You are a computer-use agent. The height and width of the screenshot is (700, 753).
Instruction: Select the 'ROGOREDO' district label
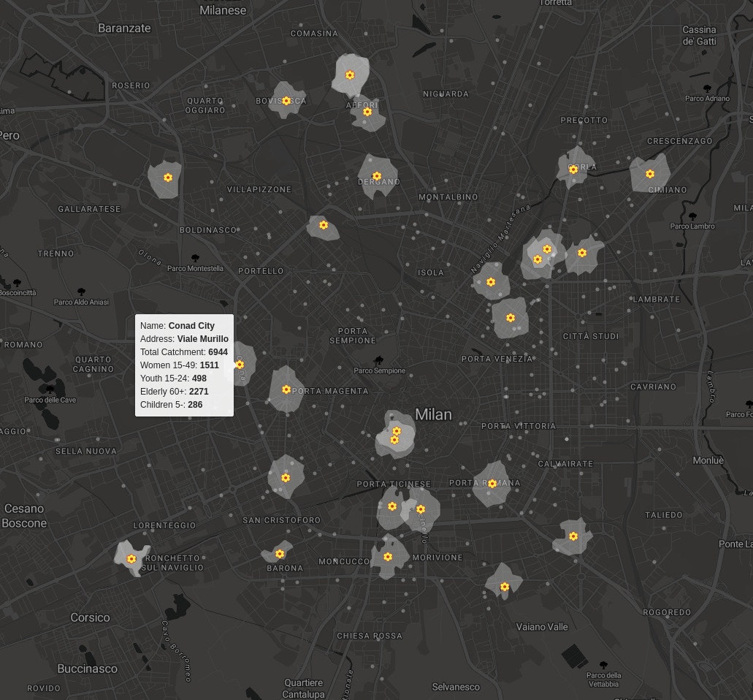tap(667, 612)
